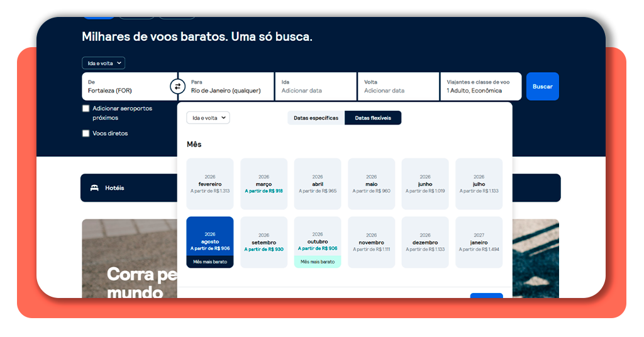Select junho 2026 month card

click(425, 184)
